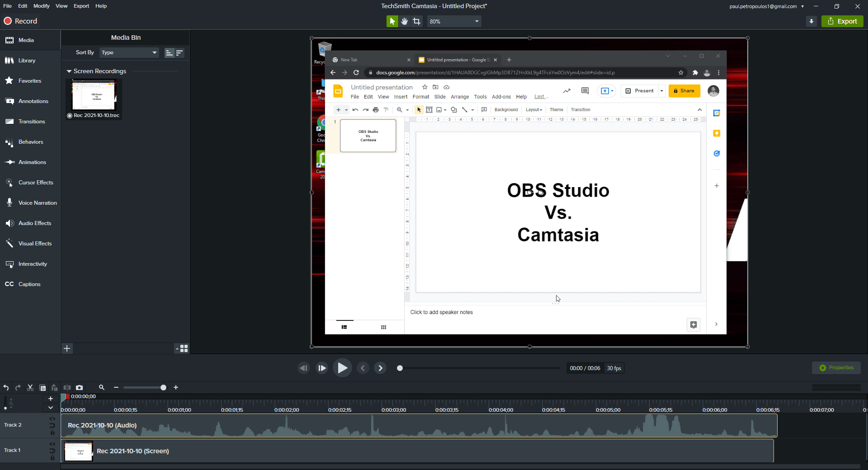This screenshot has height=470, width=868.
Task: Open the File menu
Action: point(7,6)
